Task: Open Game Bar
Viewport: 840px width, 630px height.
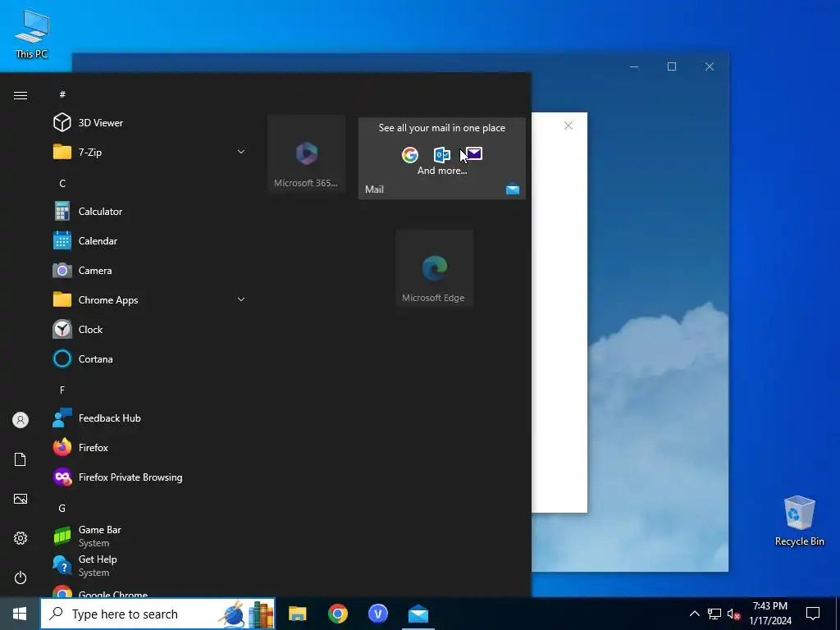Action: tap(150, 536)
